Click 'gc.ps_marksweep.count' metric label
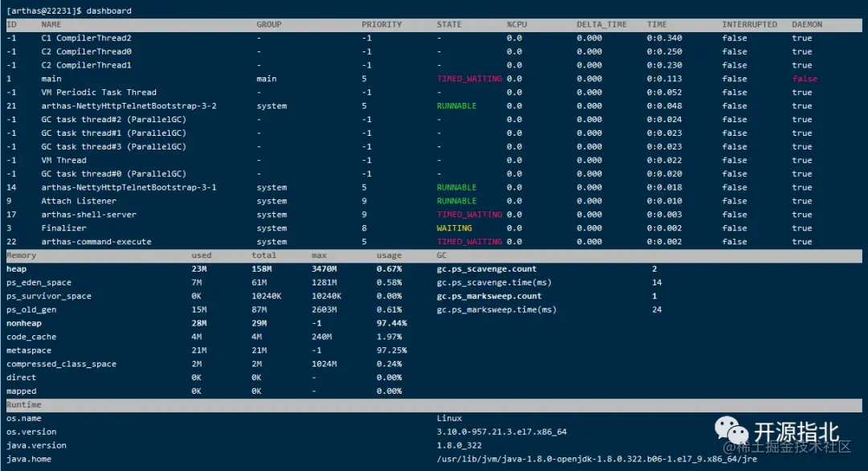 [489, 296]
